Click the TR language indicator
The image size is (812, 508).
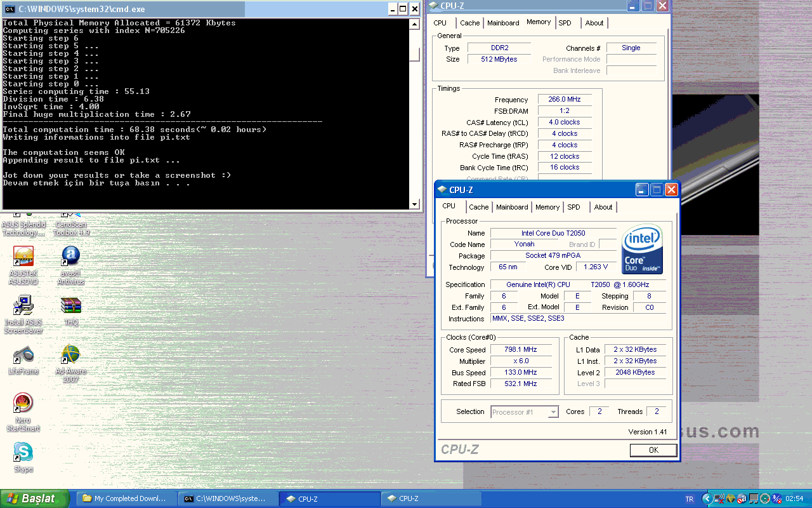point(690,499)
